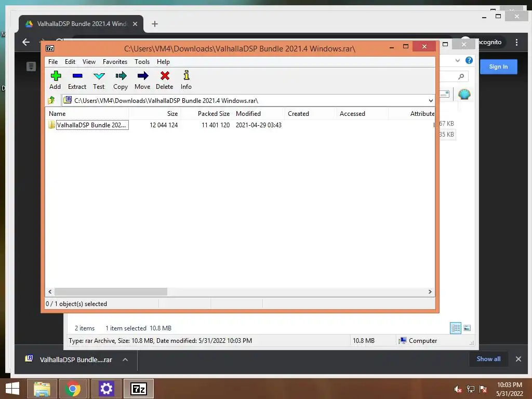Click the scroll left arrow in 7-Zip
The width and height of the screenshot is (532, 399).
point(50,291)
